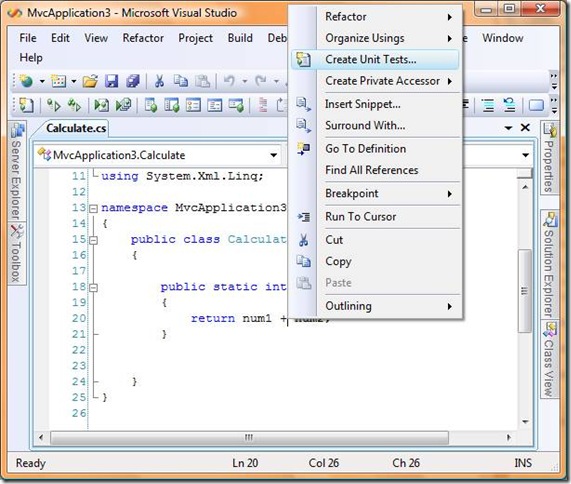The width and height of the screenshot is (571, 484).
Task: Expand the Refactor submenu in the context menu
Action: 375,17
